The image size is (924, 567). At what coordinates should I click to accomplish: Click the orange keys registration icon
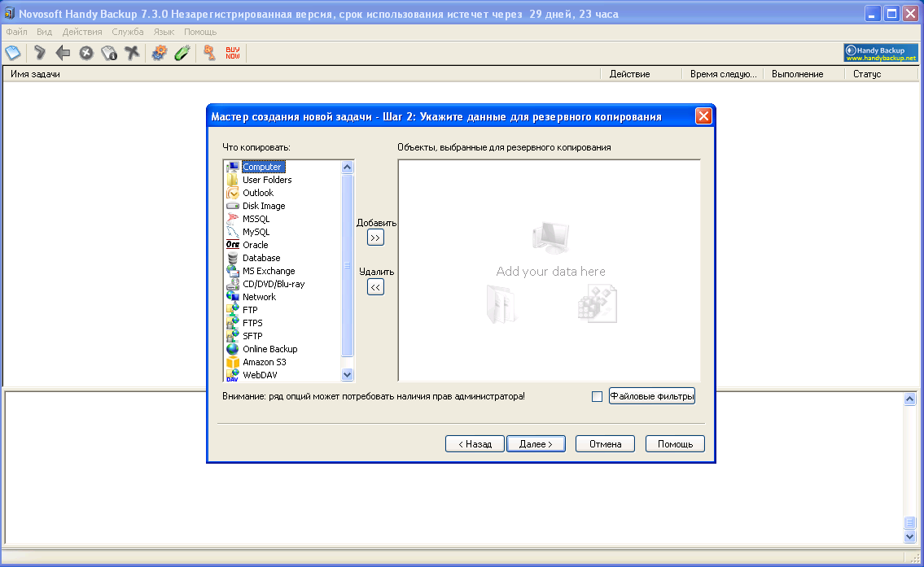[x=209, y=53]
